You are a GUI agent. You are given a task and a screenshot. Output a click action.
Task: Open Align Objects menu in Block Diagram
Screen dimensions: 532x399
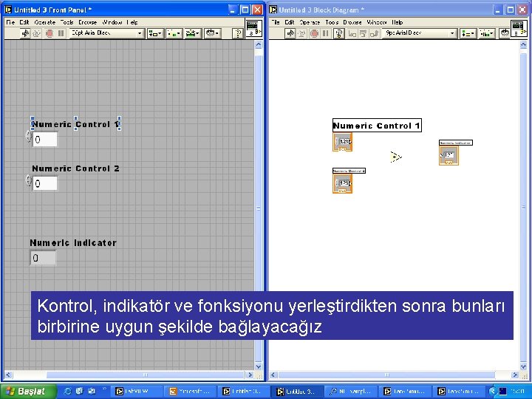coord(468,33)
